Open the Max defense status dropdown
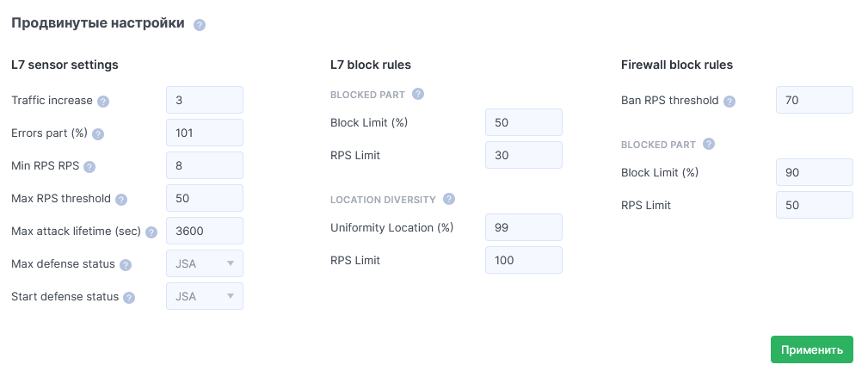The image size is (868, 377). 205,263
